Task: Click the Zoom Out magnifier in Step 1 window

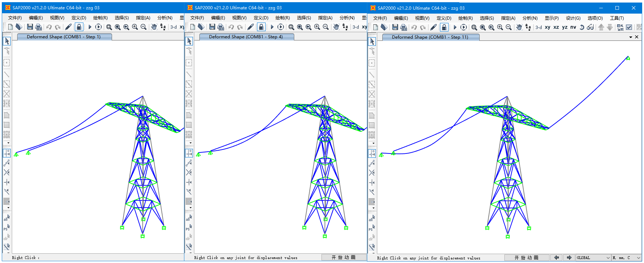Action: (x=144, y=27)
